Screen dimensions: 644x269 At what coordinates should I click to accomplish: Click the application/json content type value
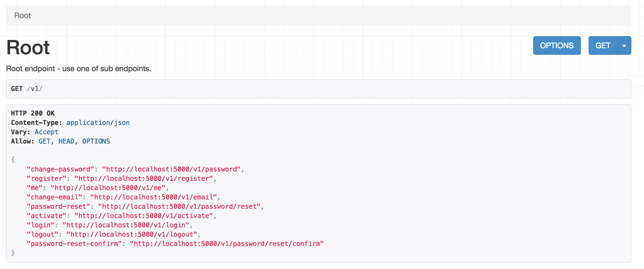[x=98, y=123]
